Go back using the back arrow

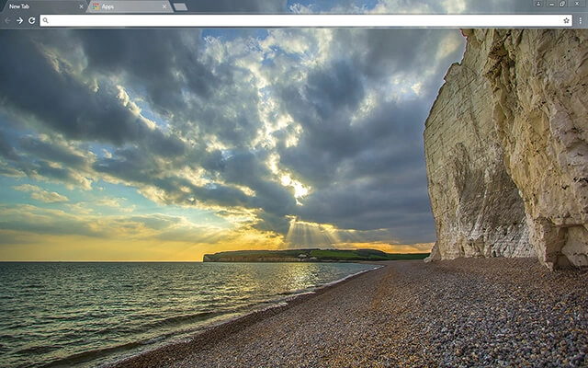click(7, 20)
